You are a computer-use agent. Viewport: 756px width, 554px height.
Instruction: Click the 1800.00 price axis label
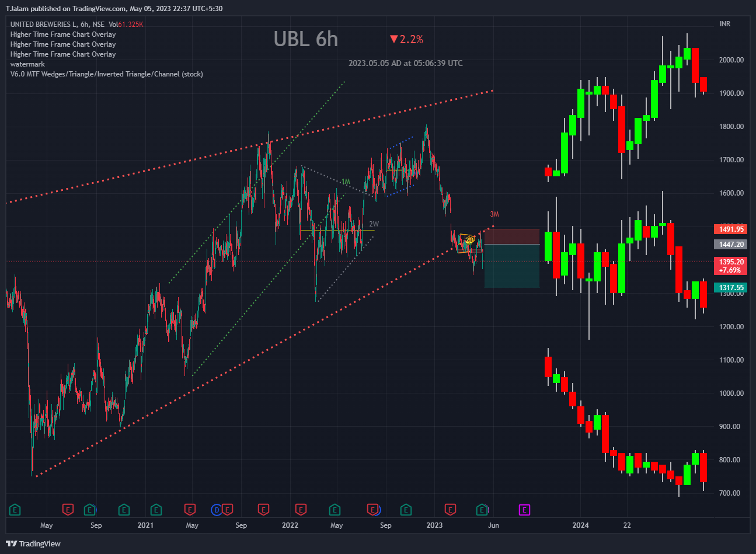(731, 127)
